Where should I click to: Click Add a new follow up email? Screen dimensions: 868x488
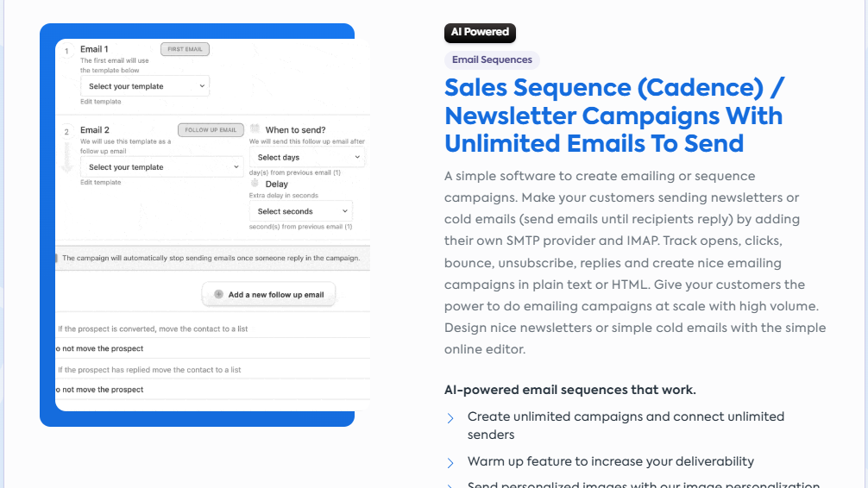[x=269, y=294]
